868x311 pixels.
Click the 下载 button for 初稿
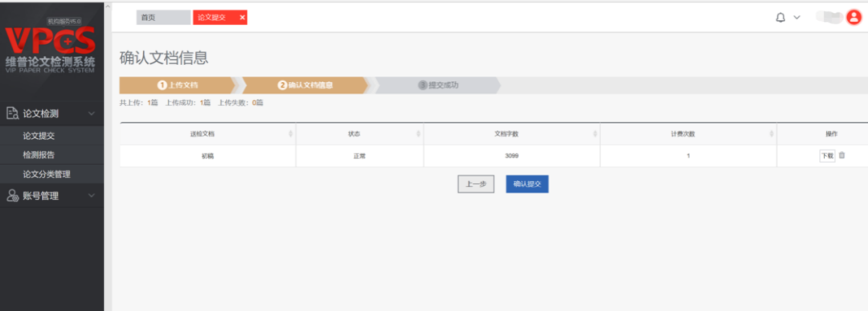pyautogui.click(x=827, y=156)
